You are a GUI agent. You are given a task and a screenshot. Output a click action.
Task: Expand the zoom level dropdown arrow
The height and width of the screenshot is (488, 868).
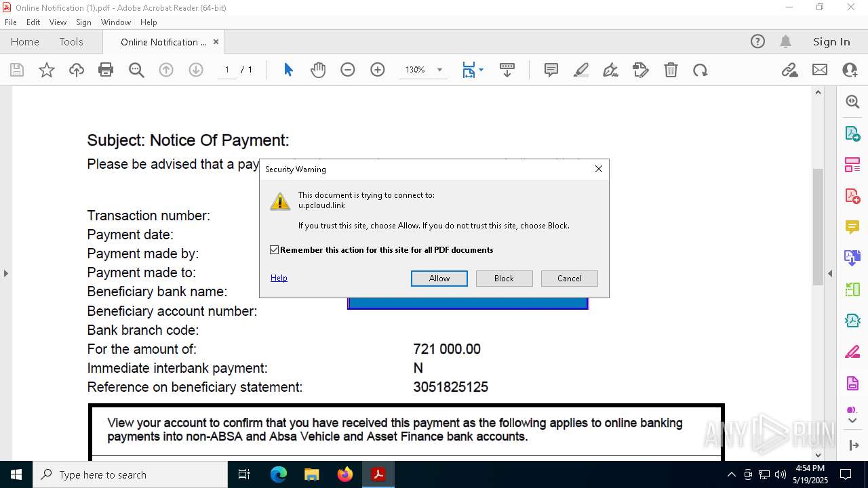tap(439, 70)
